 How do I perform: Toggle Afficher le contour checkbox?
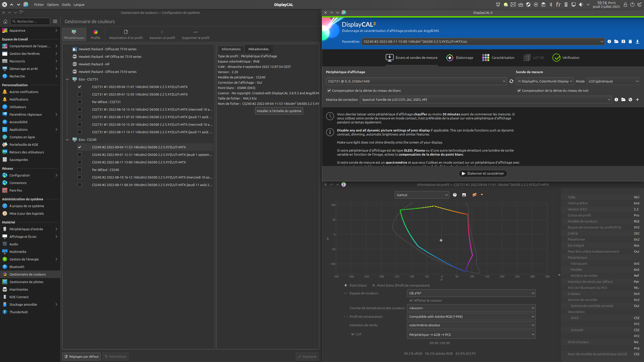click(x=411, y=300)
